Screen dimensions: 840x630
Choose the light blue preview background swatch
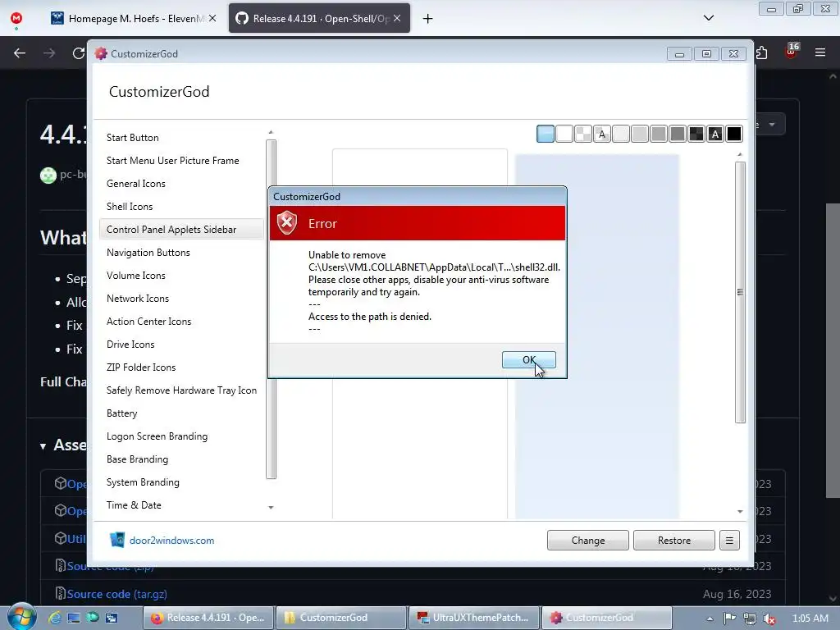(546, 134)
